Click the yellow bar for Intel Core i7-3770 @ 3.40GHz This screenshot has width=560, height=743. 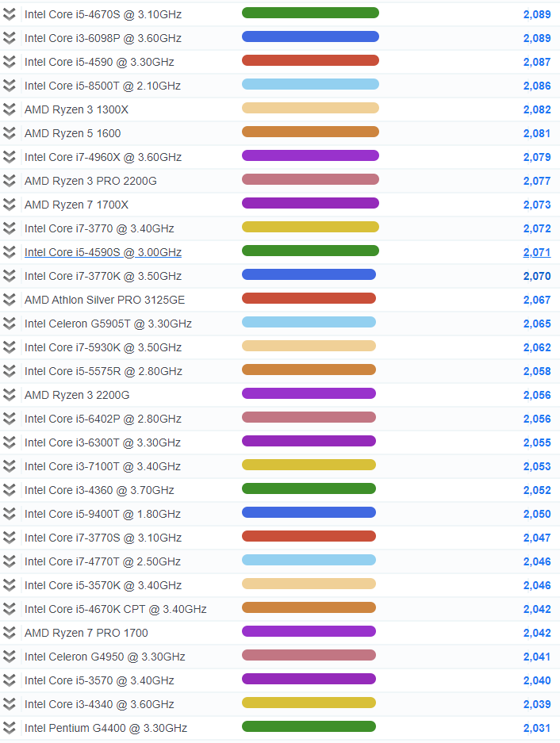click(x=310, y=227)
